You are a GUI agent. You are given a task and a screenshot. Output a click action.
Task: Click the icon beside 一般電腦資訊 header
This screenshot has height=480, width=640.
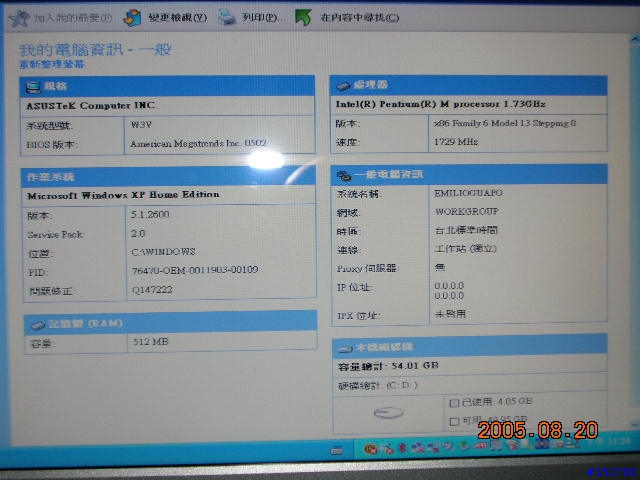pyautogui.click(x=344, y=176)
